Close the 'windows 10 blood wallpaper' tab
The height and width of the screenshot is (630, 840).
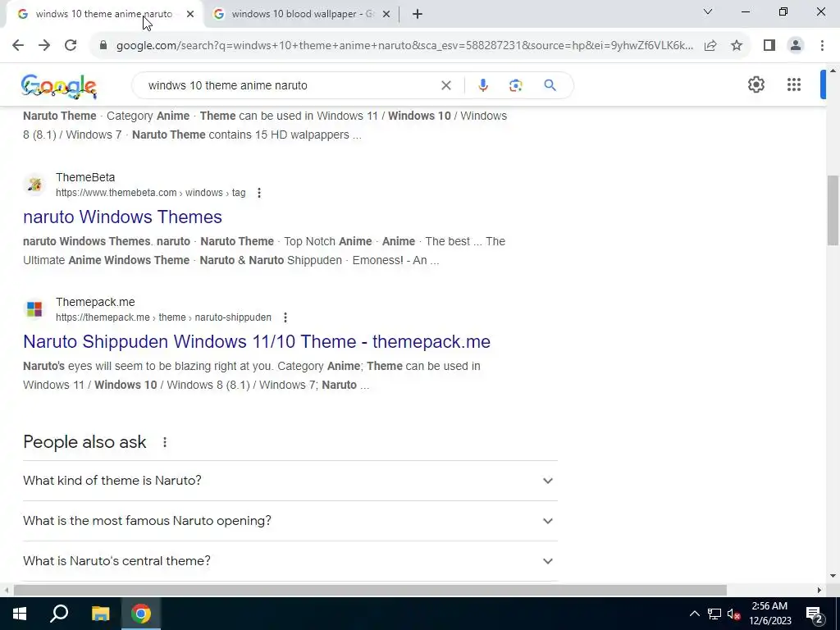[x=386, y=15]
